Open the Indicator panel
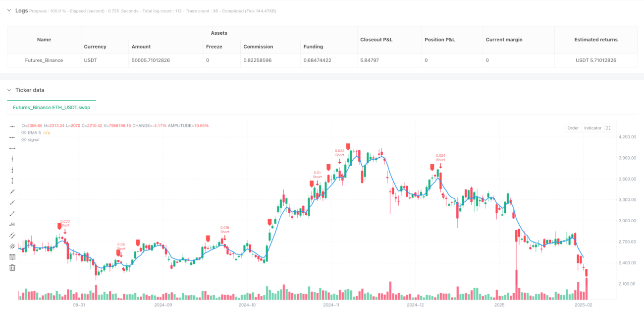 pyautogui.click(x=592, y=128)
